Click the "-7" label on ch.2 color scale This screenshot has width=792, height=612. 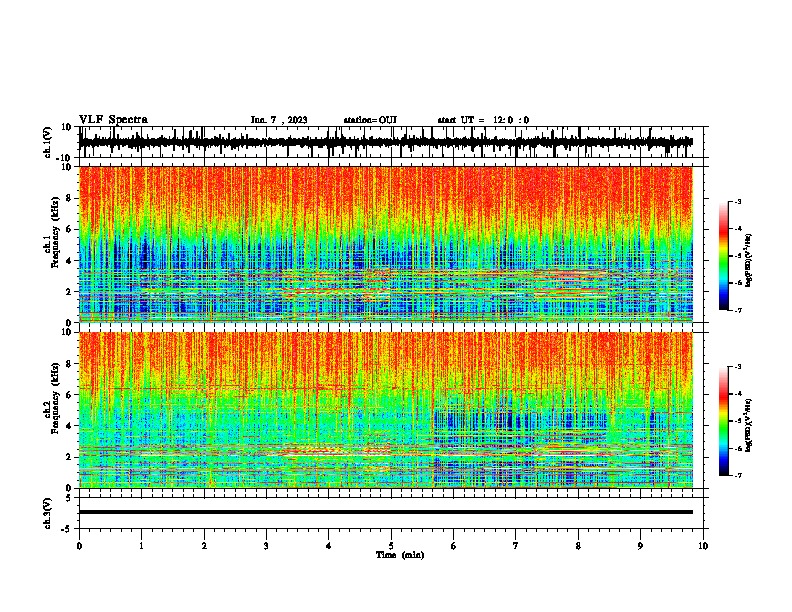click(x=738, y=475)
